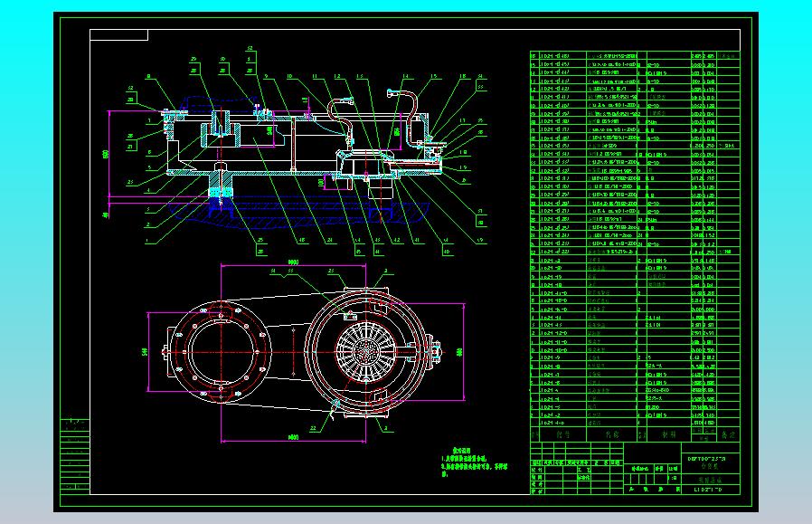Select the 540 dimension beside the plan view
This screenshot has width=812, height=524.
(x=145, y=352)
